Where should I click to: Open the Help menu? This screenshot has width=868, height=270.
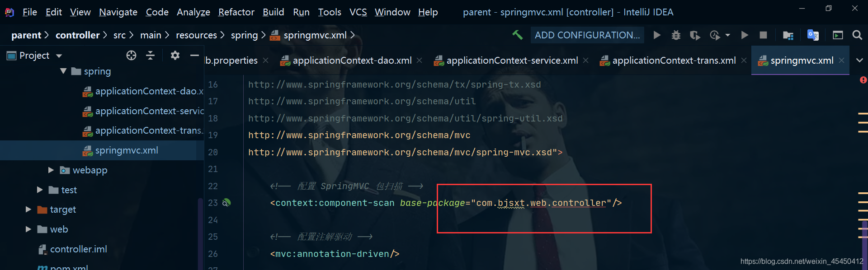pos(428,12)
